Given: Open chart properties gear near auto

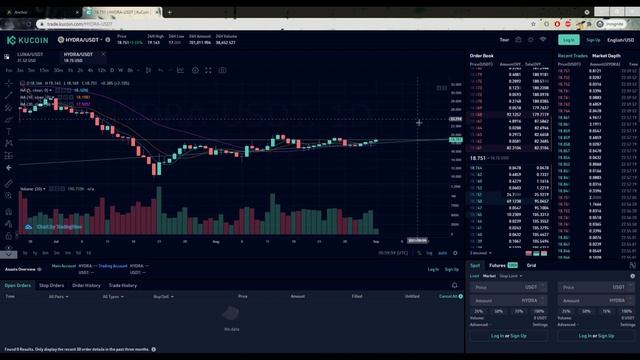Looking at the screenshot, I should [x=455, y=253].
